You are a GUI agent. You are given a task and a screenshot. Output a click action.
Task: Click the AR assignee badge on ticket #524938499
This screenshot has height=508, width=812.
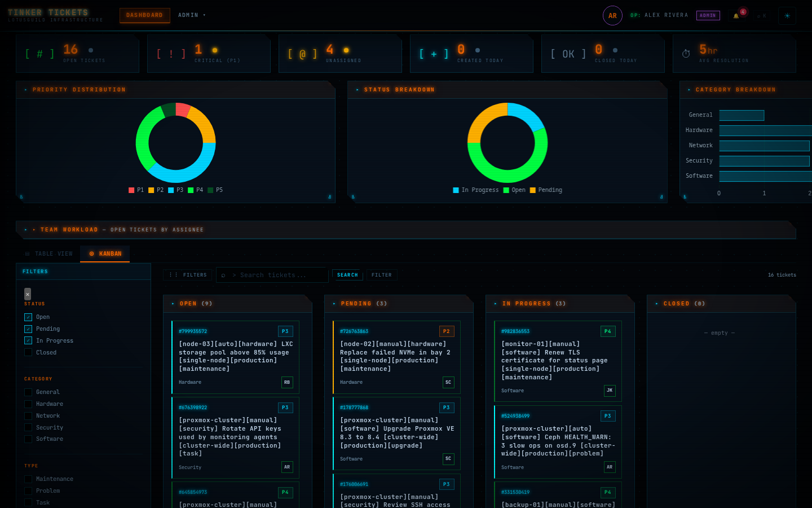tap(610, 467)
